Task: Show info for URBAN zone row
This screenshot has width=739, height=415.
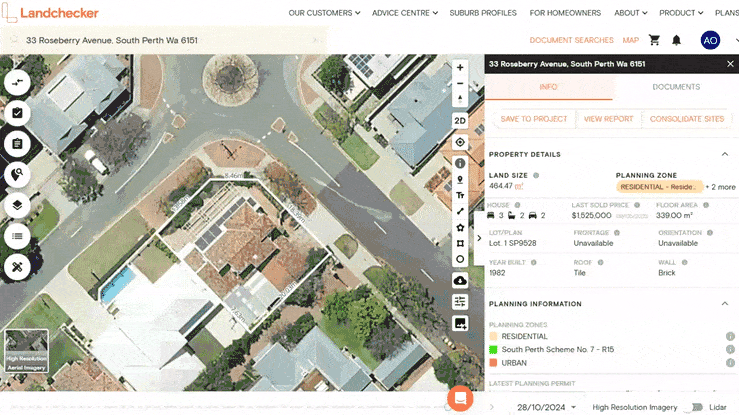Action: 730,363
